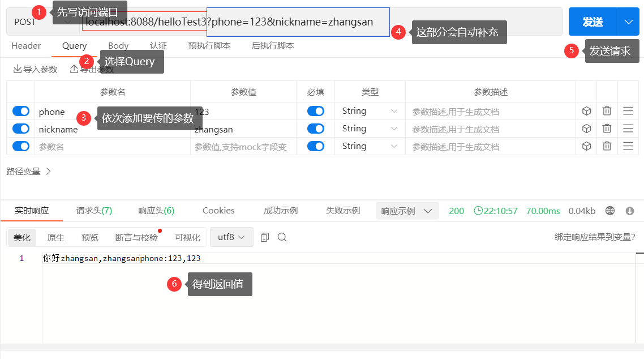Screen dimensions: 644x359
Task: Open the 预执行脚本 tab
Action: 209,46
